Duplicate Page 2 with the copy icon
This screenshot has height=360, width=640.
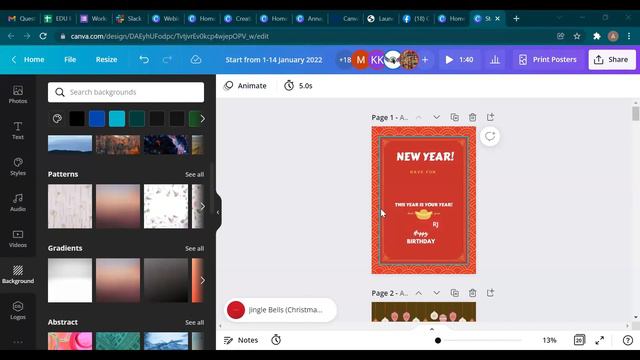(x=454, y=293)
